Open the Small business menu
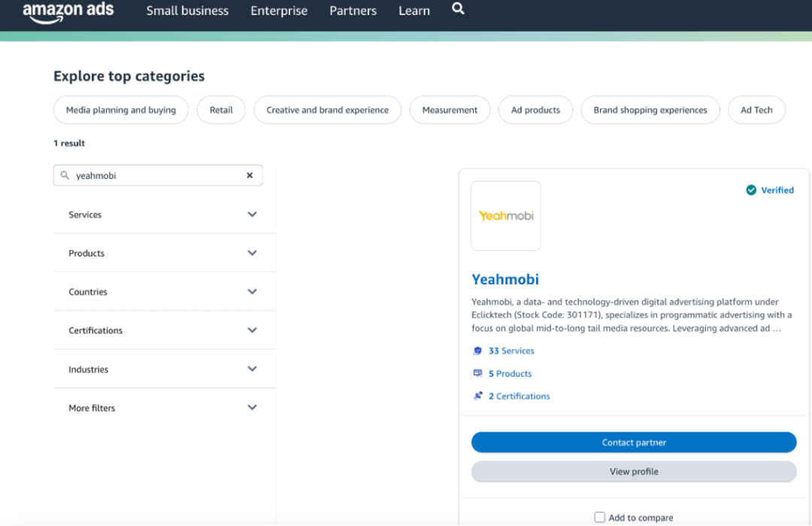This screenshot has width=812, height=526. pos(187,11)
